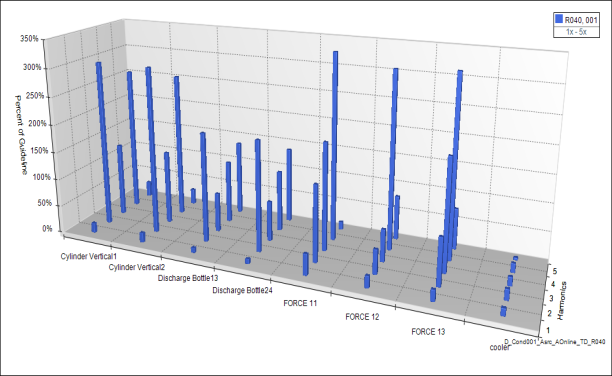Click the 'cooler' axis label
This screenshot has height=376, width=612.
(x=500, y=347)
